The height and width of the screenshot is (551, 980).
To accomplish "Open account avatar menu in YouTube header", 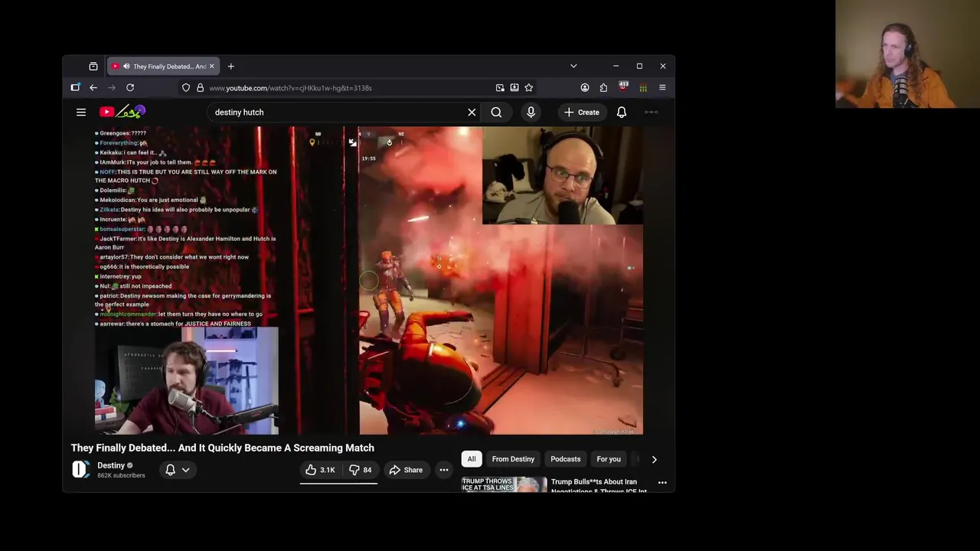I will click(x=651, y=112).
